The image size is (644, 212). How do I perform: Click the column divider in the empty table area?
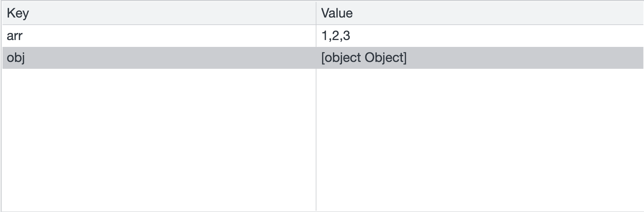pos(316,139)
